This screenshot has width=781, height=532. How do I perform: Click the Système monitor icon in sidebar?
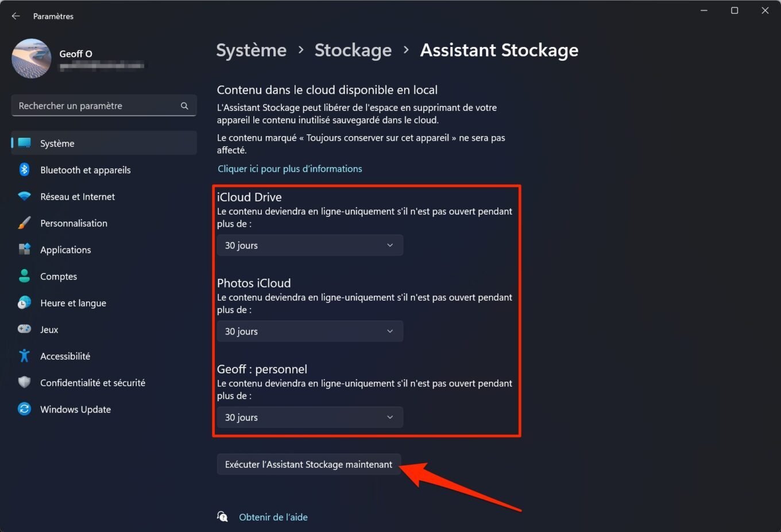(x=24, y=143)
